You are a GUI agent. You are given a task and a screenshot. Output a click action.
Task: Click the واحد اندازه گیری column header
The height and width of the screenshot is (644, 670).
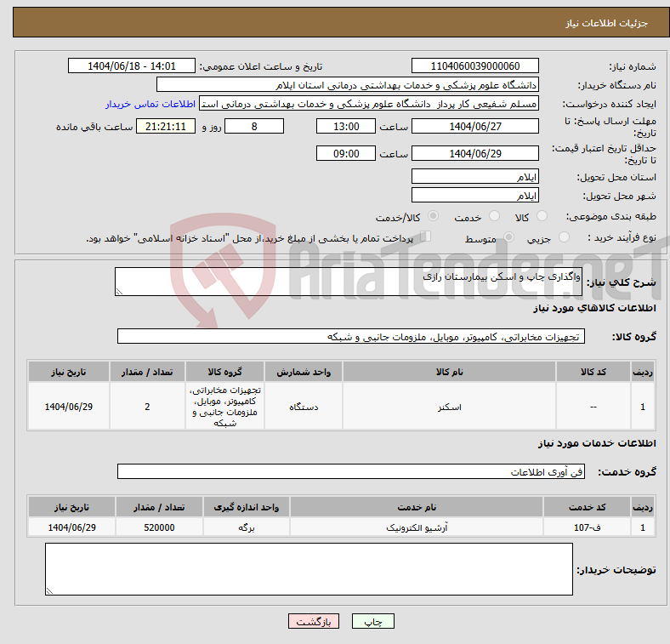[246, 507]
